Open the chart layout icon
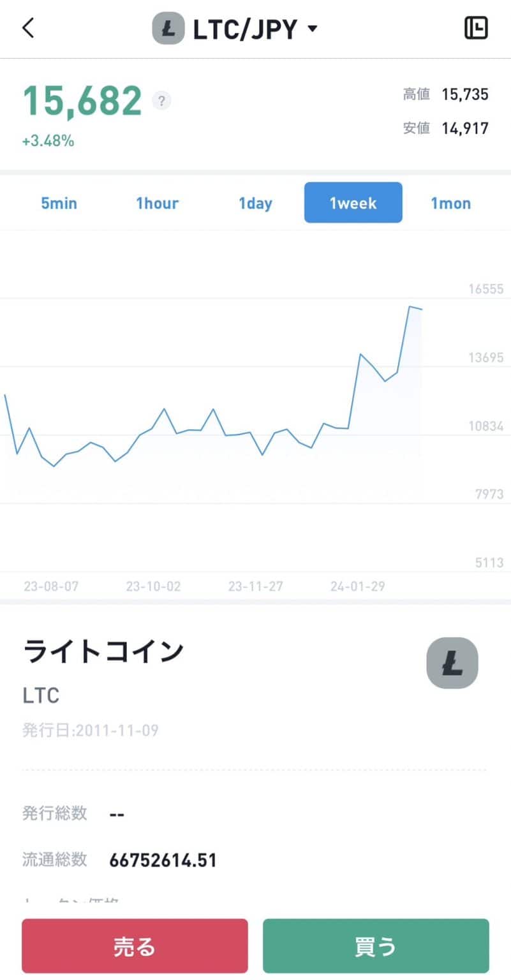 coord(476,29)
